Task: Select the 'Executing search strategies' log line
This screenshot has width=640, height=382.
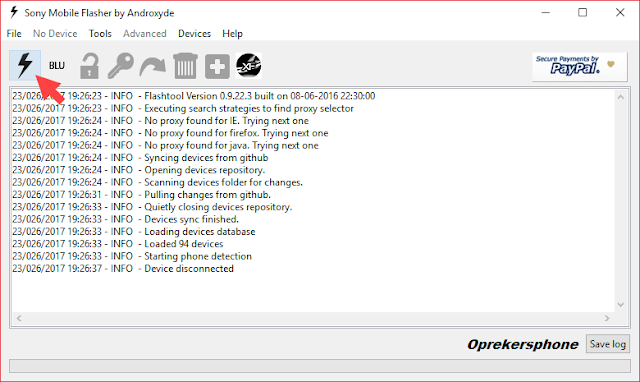Action: click(183, 108)
